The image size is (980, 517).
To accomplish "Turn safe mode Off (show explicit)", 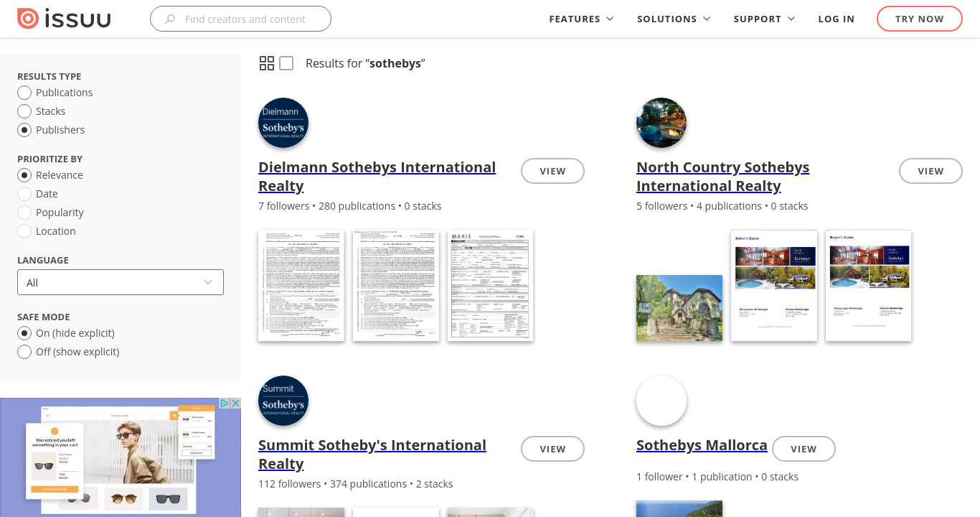I will tap(24, 352).
